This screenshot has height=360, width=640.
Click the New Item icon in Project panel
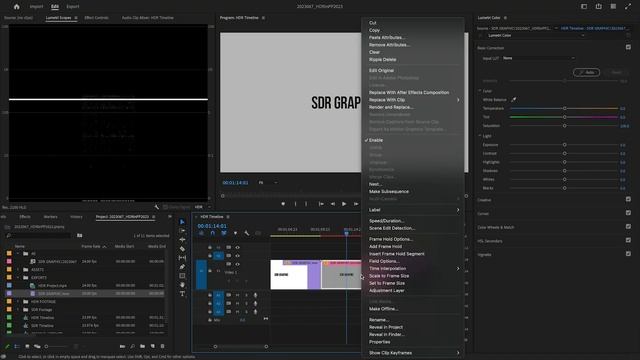153,346
